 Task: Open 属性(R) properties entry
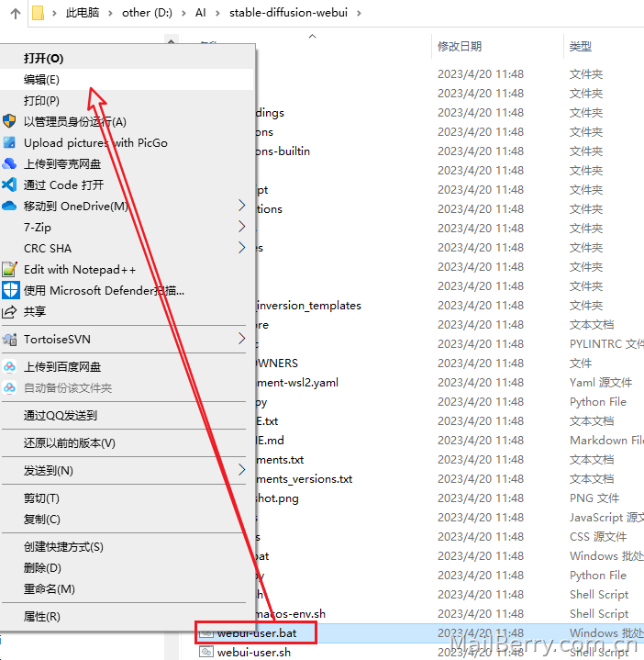coord(127,616)
